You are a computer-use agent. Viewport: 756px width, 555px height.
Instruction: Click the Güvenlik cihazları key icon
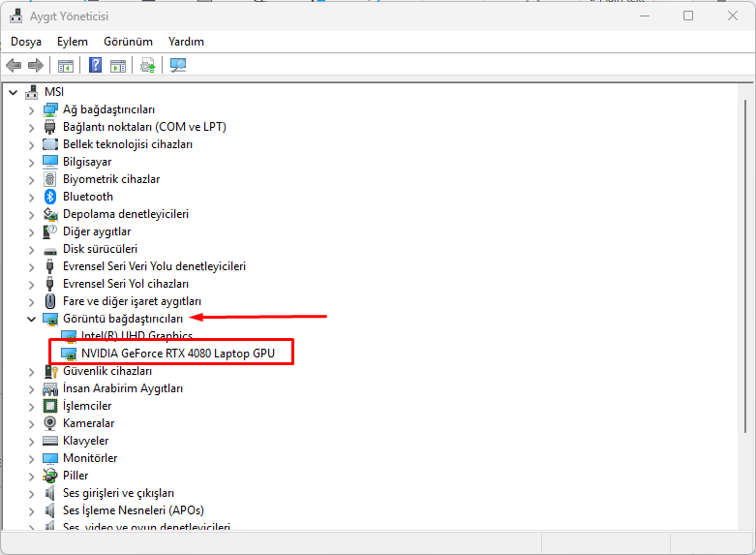pyautogui.click(x=50, y=371)
